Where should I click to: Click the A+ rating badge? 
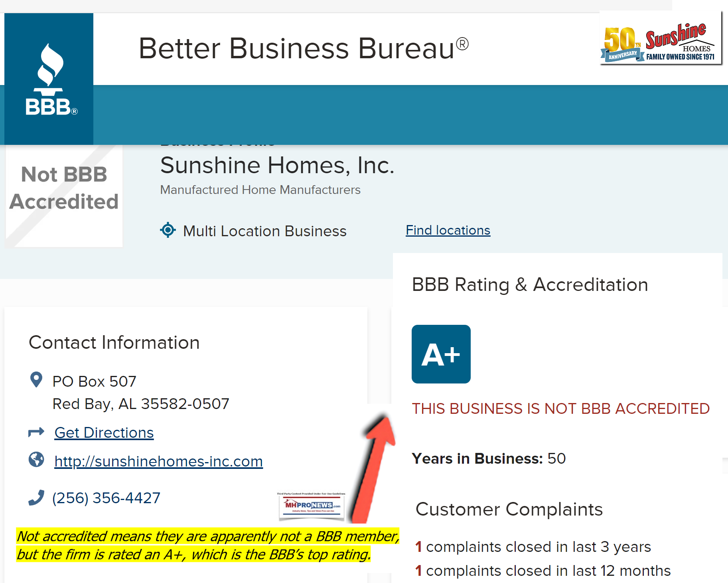(441, 354)
